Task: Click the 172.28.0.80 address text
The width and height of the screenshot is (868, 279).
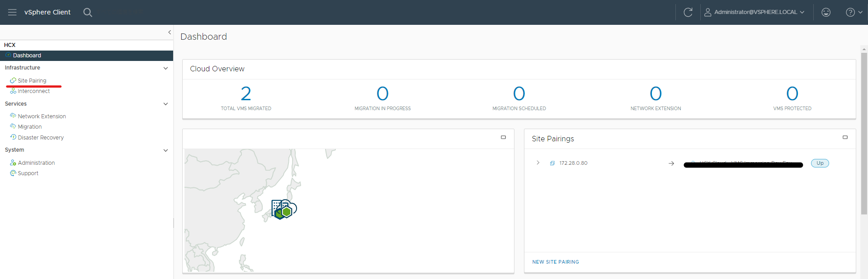Action: tap(573, 163)
